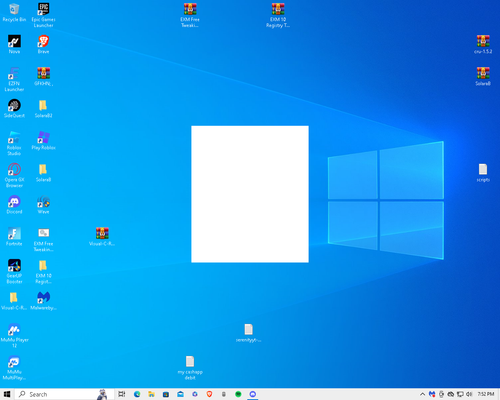Select the Brave browser desktop shortcut
This screenshot has height=400, width=500.
(43, 44)
